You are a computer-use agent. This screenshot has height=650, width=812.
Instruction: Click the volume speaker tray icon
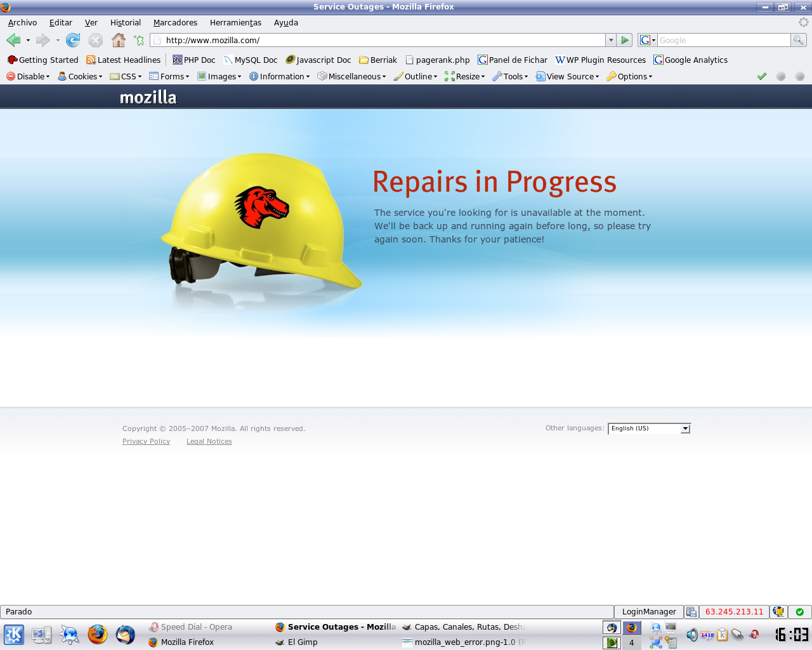(691, 634)
